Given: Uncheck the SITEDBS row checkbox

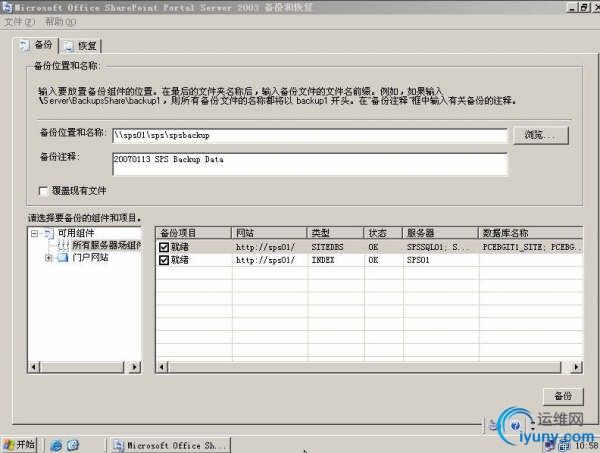Looking at the screenshot, I should click(x=164, y=247).
